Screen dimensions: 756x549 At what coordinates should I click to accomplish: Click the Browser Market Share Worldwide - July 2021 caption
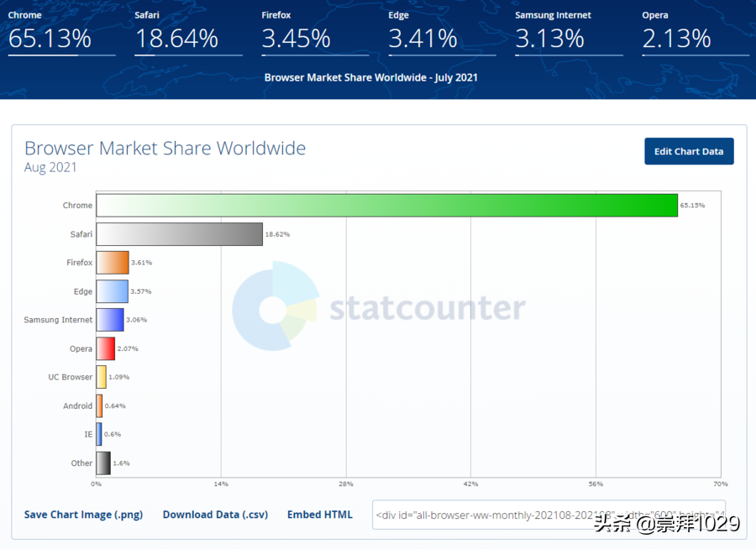click(x=370, y=77)
